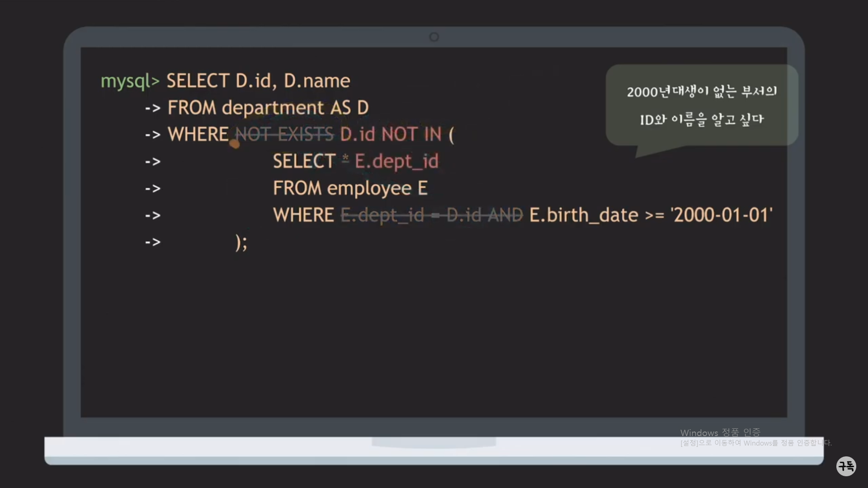Click the struck-through E.dept_id = D.id AND condition
The height and width of the screenshot is (488, 868).
point(431,216)
